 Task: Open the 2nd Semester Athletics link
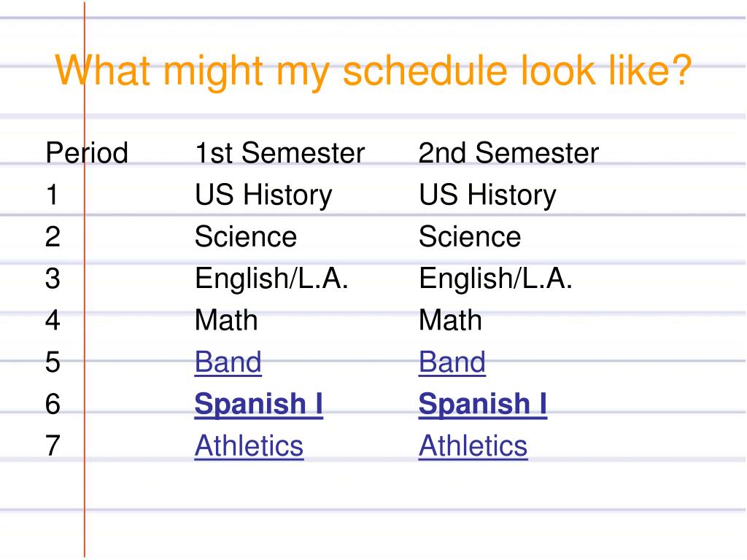473,446
